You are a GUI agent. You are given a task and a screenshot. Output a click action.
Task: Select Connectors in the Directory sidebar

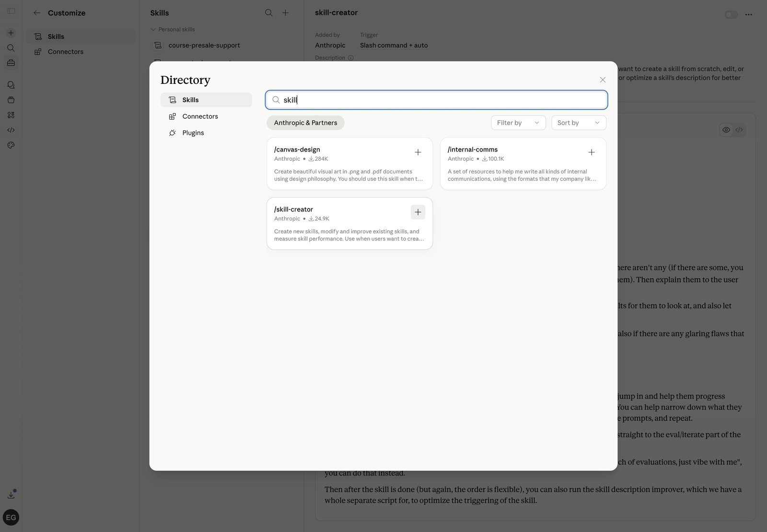(x=200, y=116)
